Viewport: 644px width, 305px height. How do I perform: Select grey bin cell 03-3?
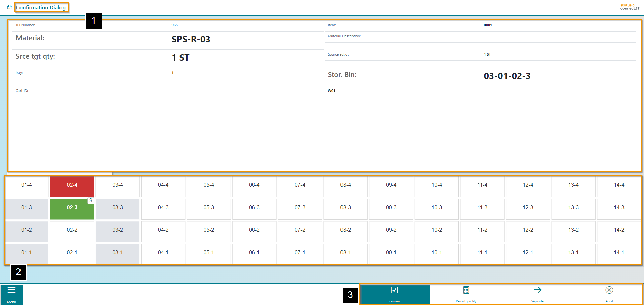click(118, 208)
